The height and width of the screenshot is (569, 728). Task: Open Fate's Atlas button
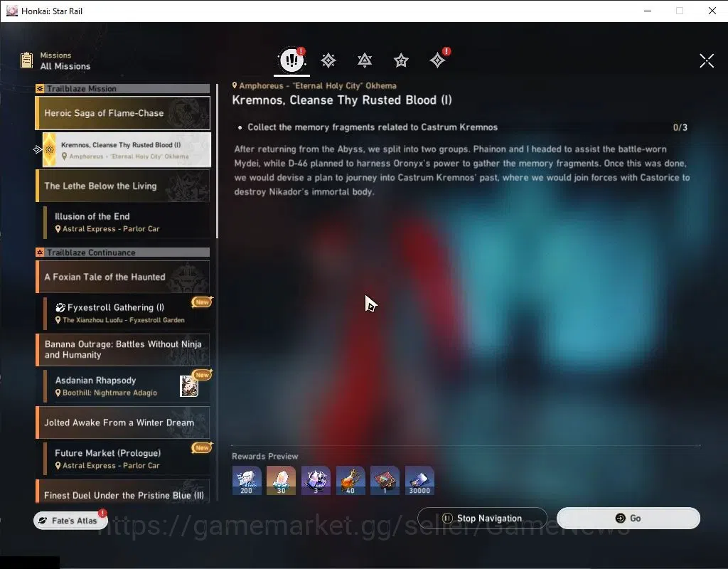pos(70,521)
